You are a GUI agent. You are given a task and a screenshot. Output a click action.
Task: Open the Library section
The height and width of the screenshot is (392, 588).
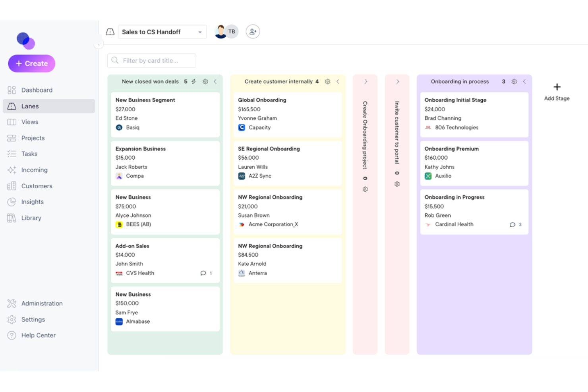coord(31,218)
